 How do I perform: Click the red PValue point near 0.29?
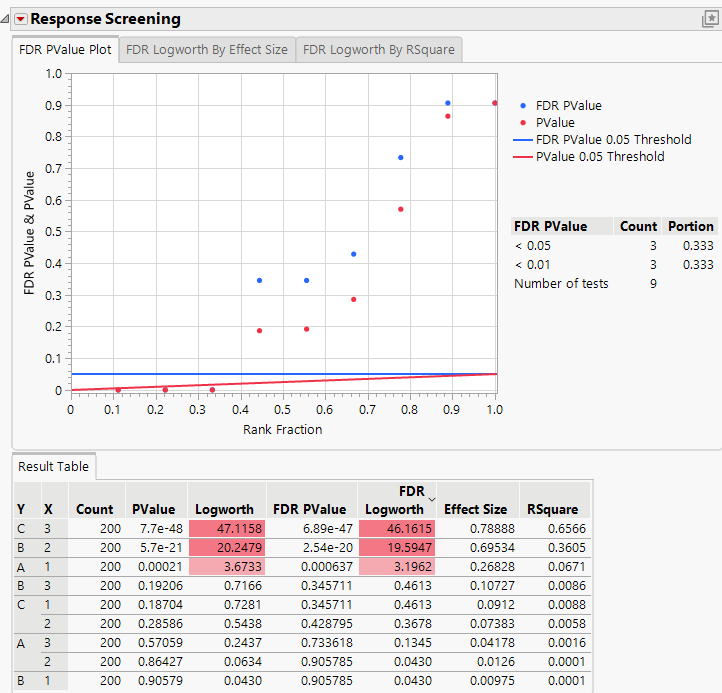coord(354,300)
